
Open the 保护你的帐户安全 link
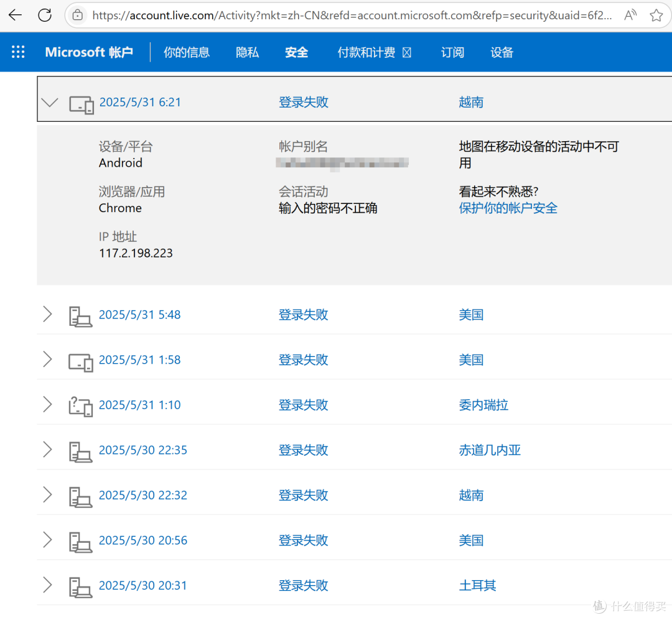[508, 208]
